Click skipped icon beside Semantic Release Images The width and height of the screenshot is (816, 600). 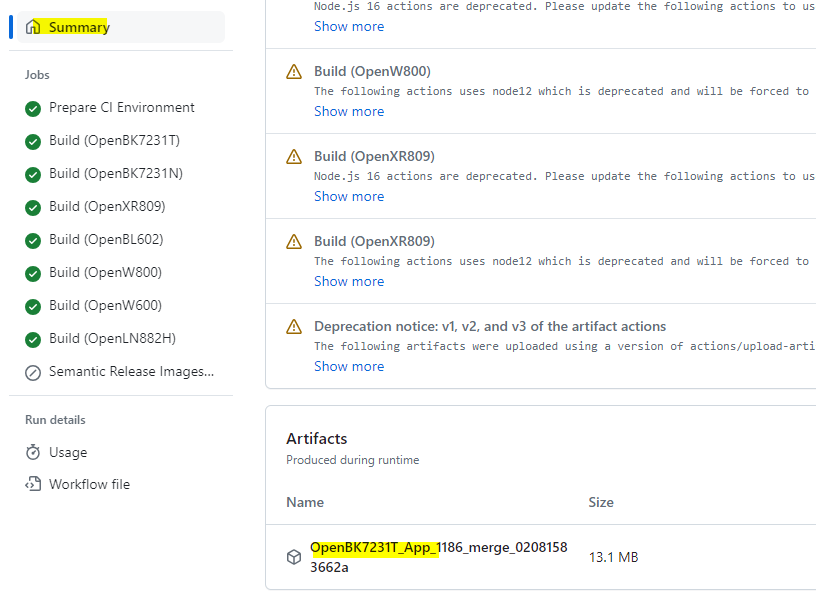click(x=33, y=373)
